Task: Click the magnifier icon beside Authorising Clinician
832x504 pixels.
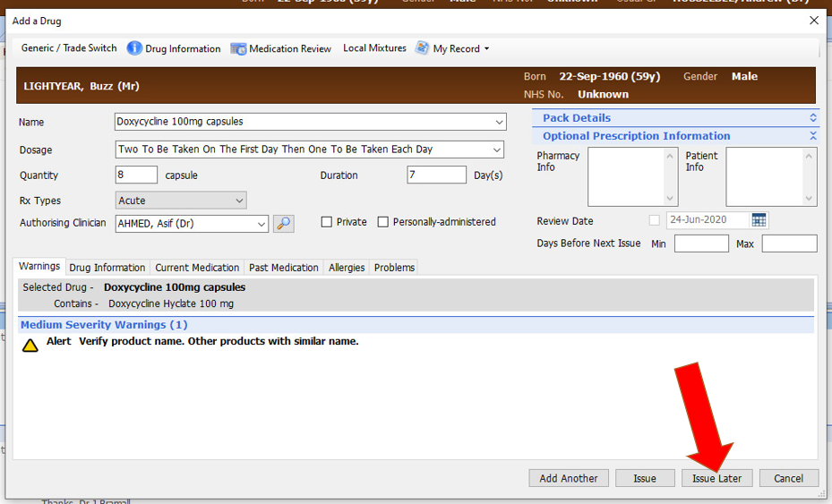Action: pyautogui.click(x=284, y=223)
